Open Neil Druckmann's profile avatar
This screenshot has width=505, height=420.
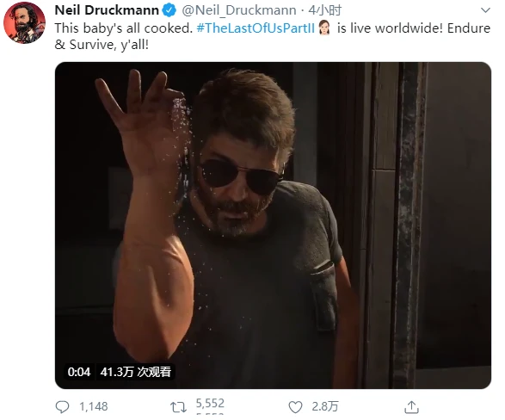click(x=24, y=23)
